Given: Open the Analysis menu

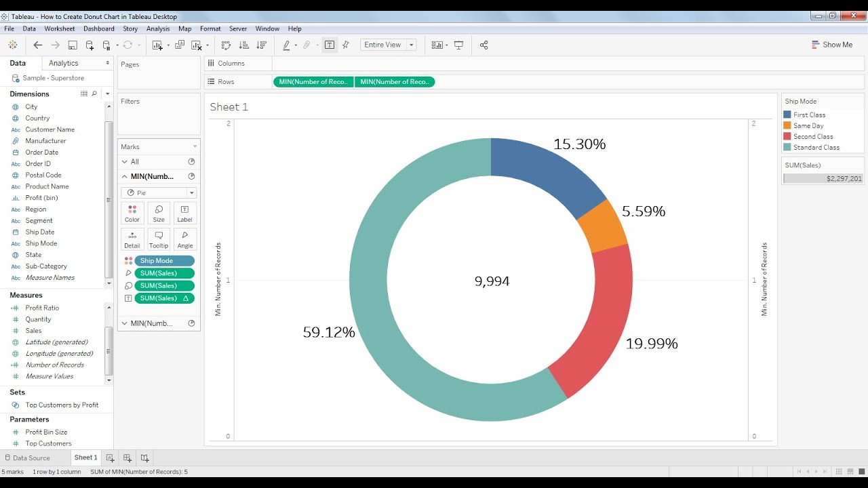Looking at the screenshot, I should pos(158,28).
